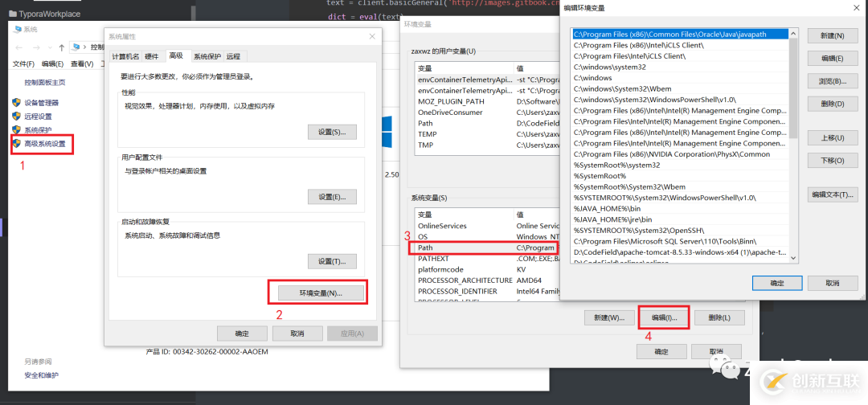Click the forward arrow in 系统 window
The image size is (868, 405).
point(35,47)
